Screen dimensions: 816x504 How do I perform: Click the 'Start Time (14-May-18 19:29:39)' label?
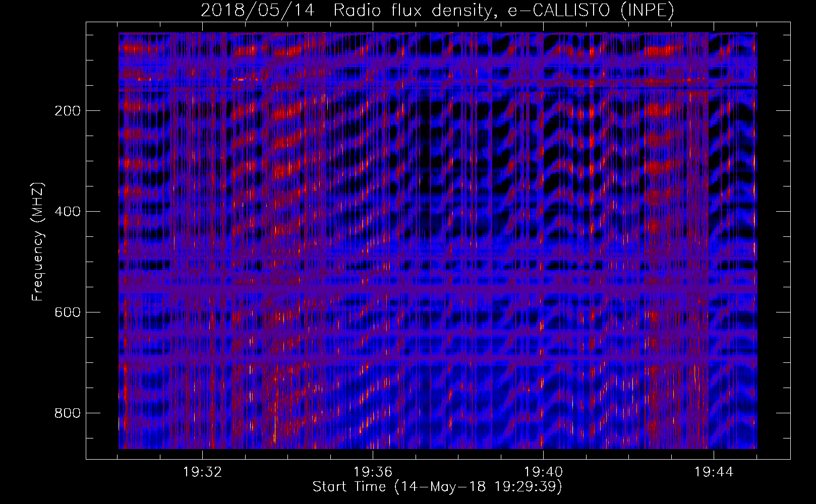pyautogui.click(x=437, y=487)
